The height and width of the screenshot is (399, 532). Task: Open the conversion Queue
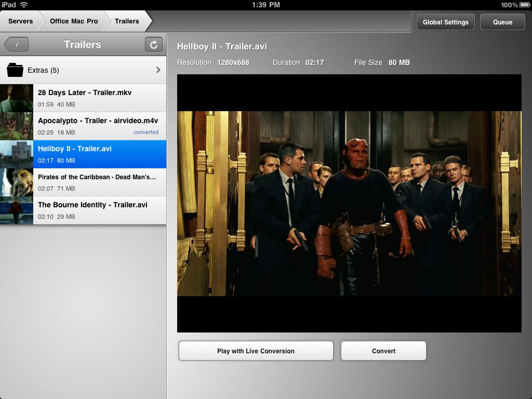tap(502, 22)
